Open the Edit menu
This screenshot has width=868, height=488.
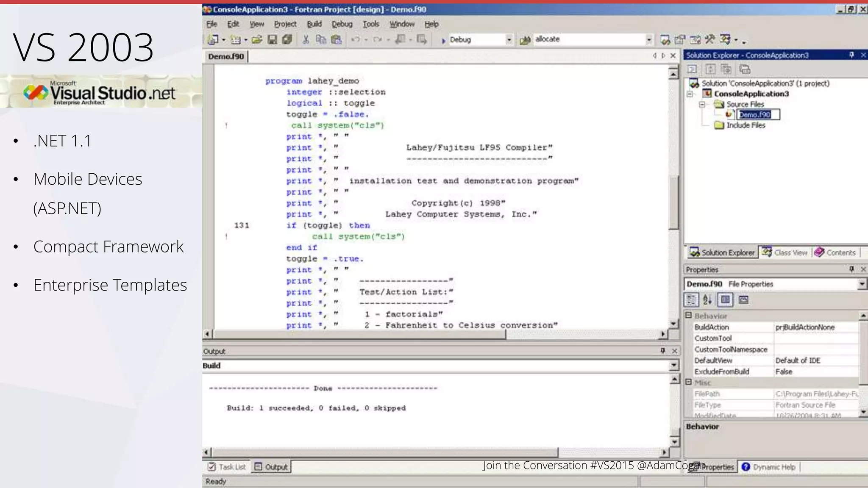click(x=233, y=24)
